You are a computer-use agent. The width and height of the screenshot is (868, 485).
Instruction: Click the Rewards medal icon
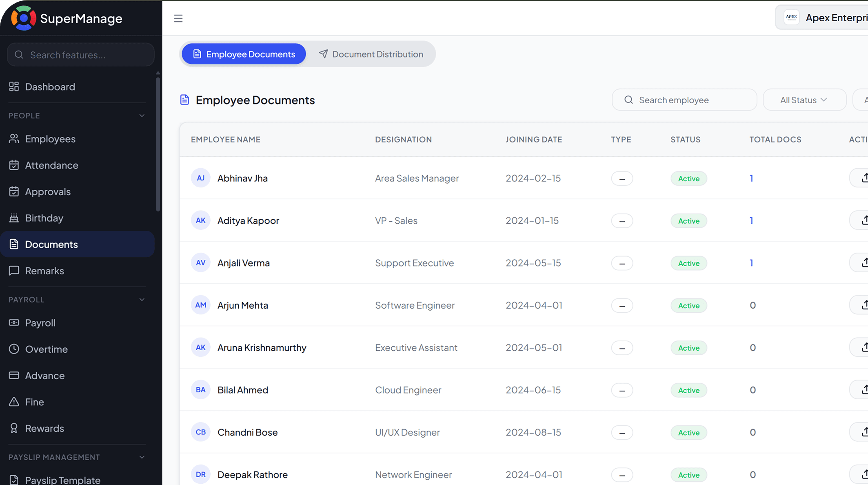point(14,428)
